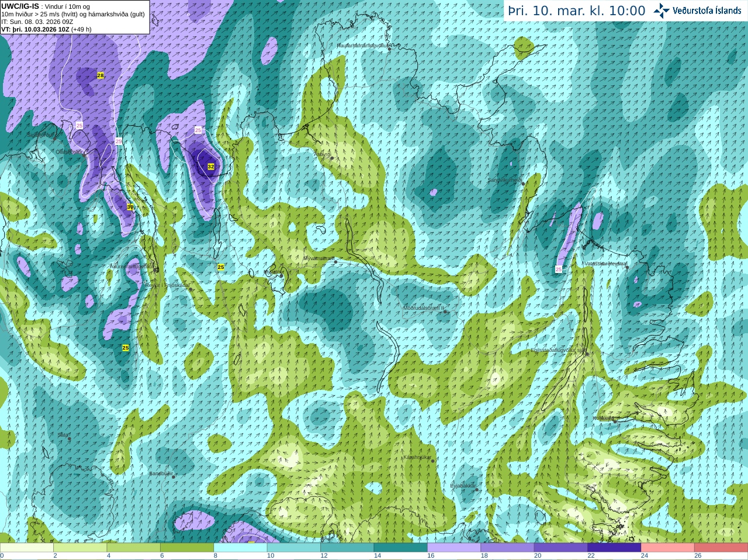Screen dimensions: 748x560
Task: Click the Sandbúðir station label
Action: point(161,473)
